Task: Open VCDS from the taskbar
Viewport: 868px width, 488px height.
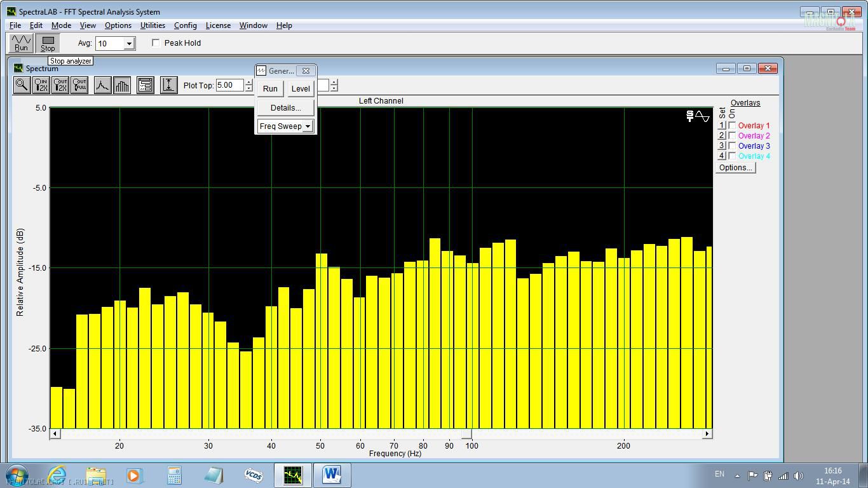Action: click(x=254, y=475)
